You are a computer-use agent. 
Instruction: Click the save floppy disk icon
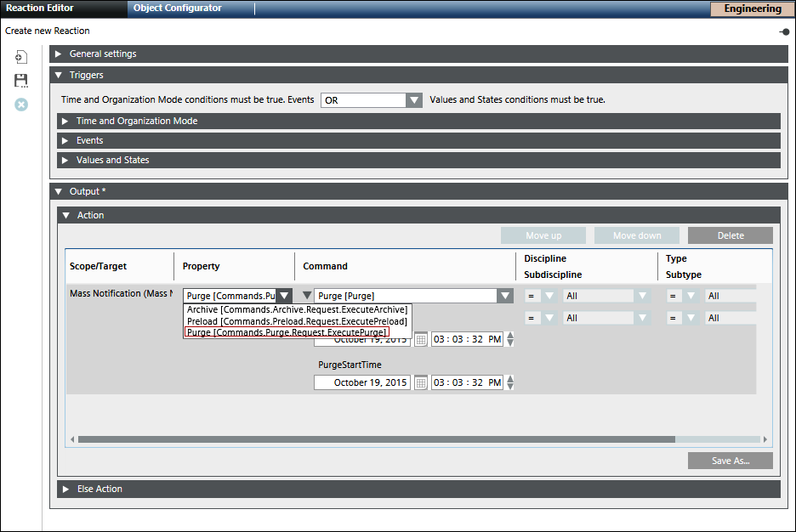(x=21, y=81)
